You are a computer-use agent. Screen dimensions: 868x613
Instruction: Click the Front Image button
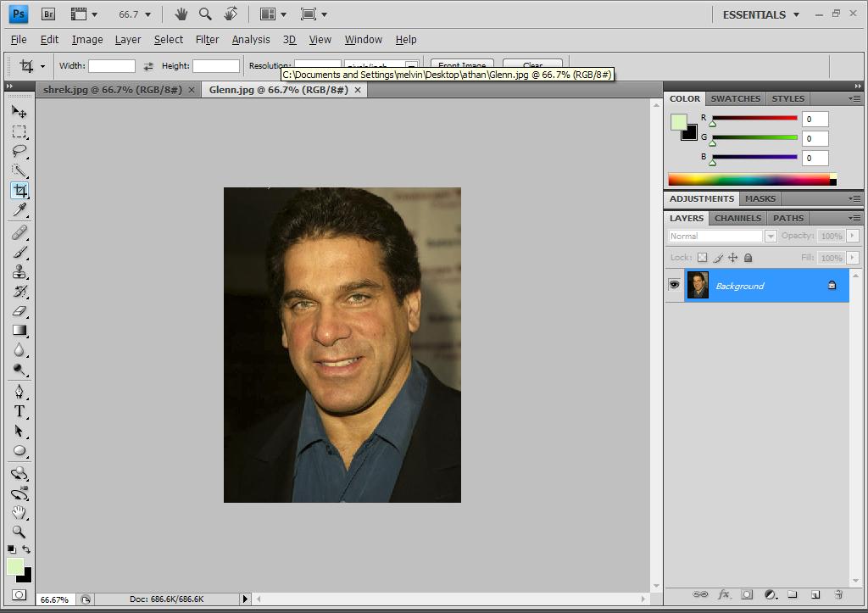[x=462, y=65]
